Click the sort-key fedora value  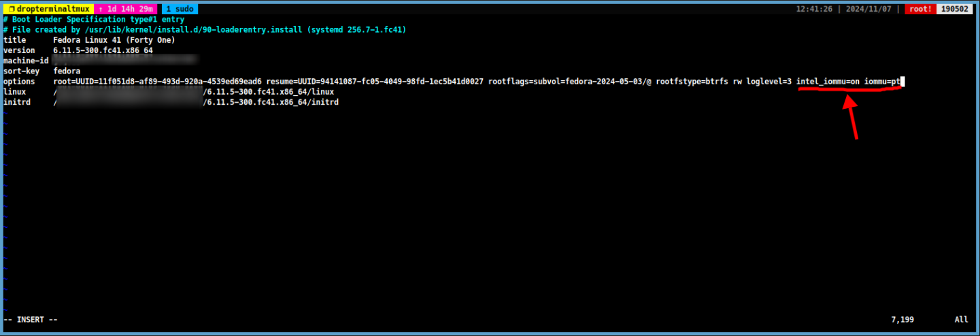click(x=67, y=71)
